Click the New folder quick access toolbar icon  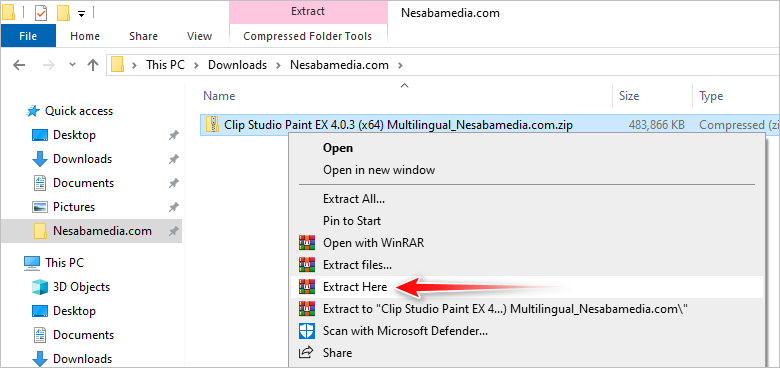[63, 12]
